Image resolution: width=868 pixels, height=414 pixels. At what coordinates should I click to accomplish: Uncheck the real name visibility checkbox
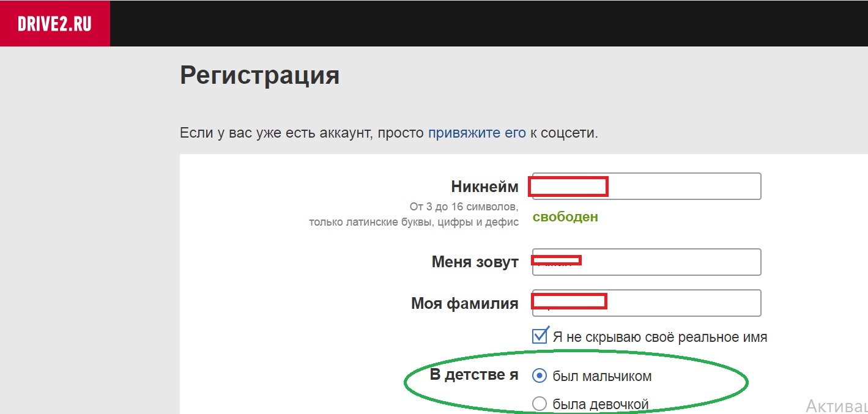point(540,336)
